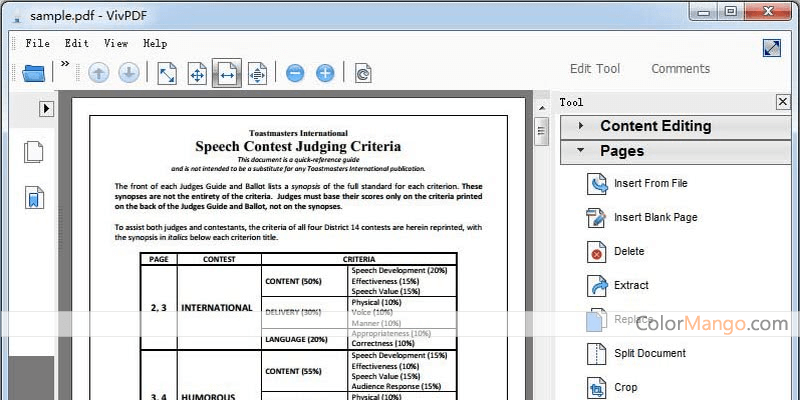Go to previous page with up arrow

tap(98, 73)
